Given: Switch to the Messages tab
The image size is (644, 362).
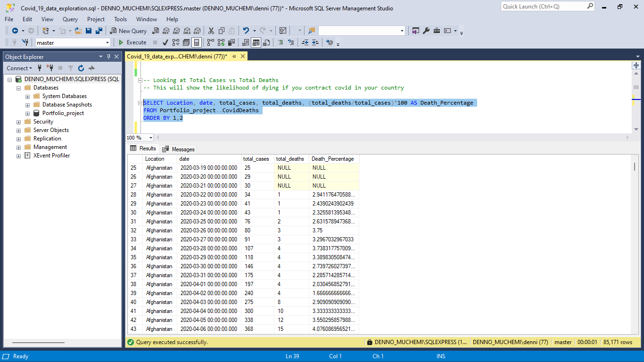Looking at the screenshot, I should [178, 149].
